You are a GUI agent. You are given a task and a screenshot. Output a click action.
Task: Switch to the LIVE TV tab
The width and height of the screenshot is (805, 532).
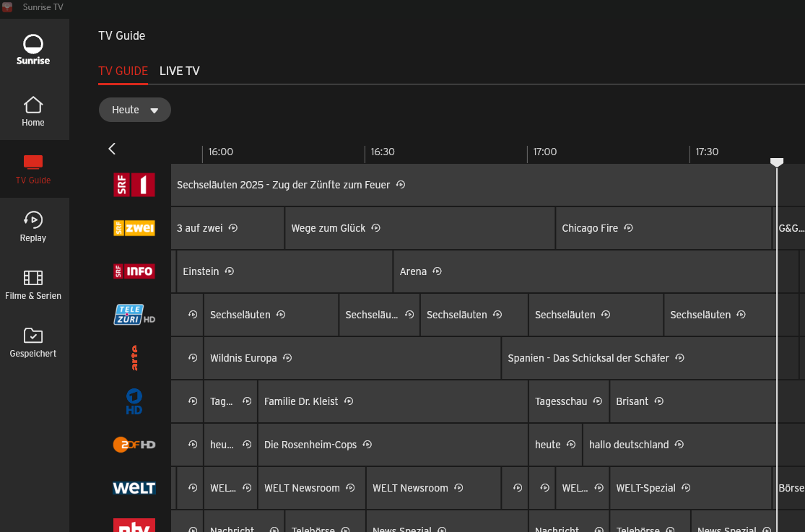point(180,71)
